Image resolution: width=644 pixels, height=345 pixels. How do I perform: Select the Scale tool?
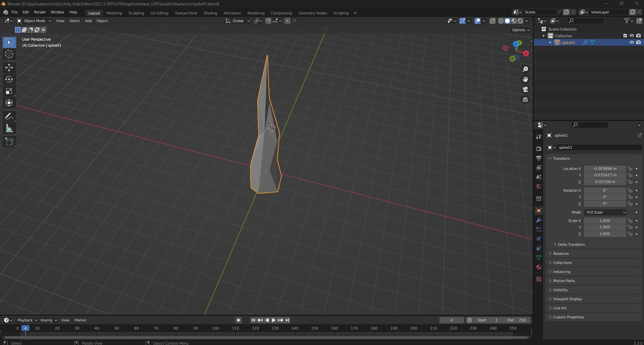click(9, 91)
